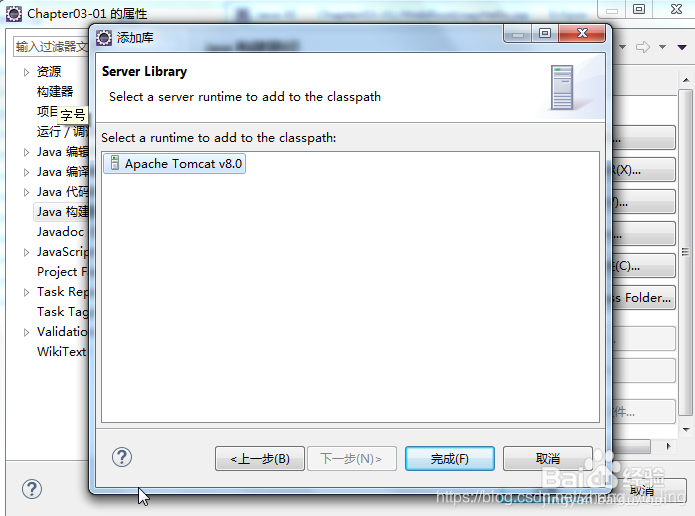Click the 完成(F) finish button
Screen dimensions: 695x516
(449, 458)
